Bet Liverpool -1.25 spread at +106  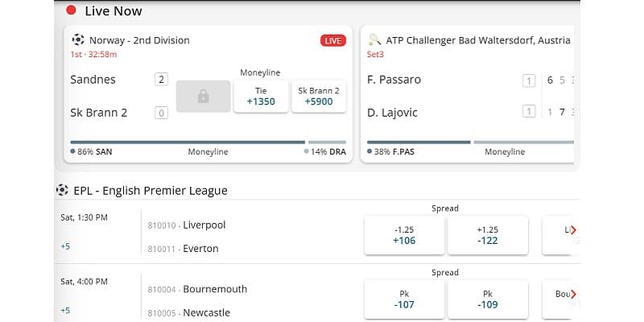[x=404, y=235]
